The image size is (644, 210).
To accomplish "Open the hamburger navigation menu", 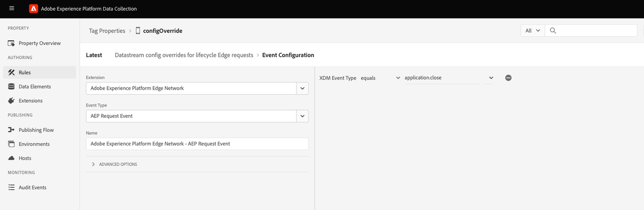I will tap(12, 9).
